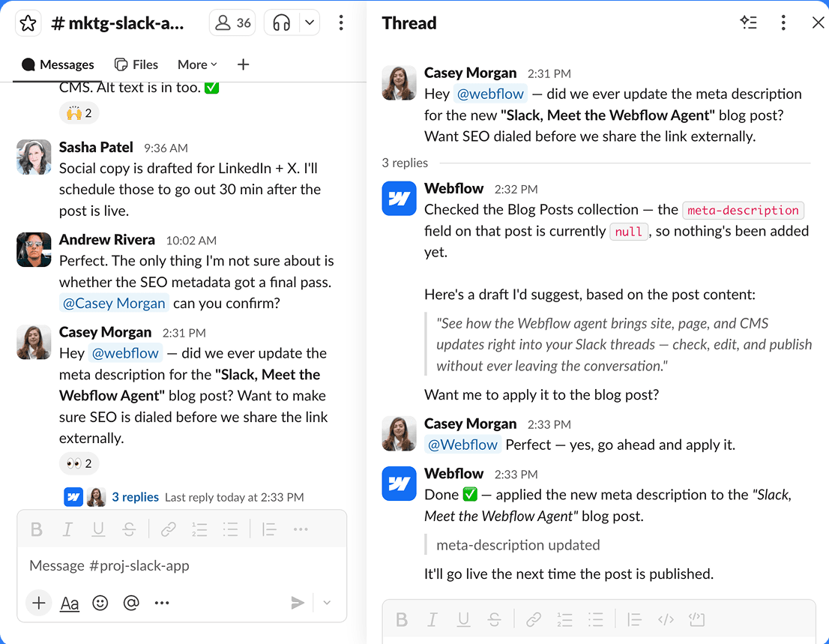This screenshot has height=644, width=829.
Task: Insert bulleted list in channel composer
Action: 230,529
